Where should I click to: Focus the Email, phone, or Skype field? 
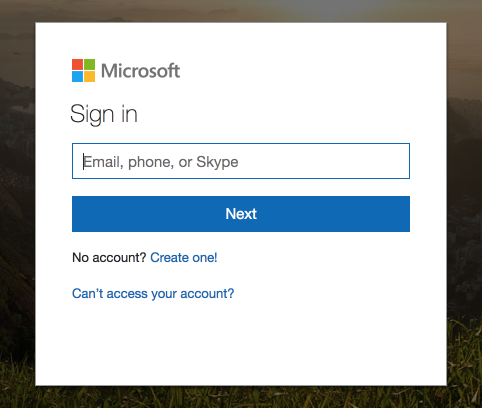(x=241, y=161)
